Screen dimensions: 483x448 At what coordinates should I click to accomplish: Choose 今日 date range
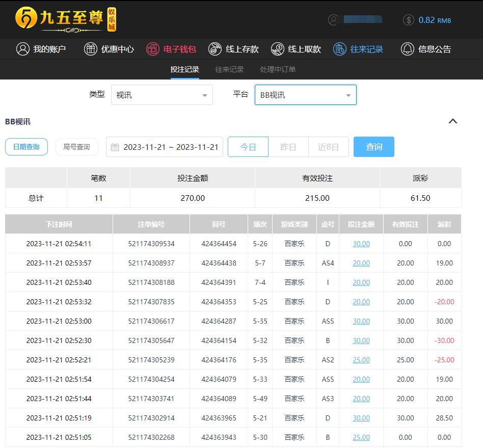tap(248, 147)
